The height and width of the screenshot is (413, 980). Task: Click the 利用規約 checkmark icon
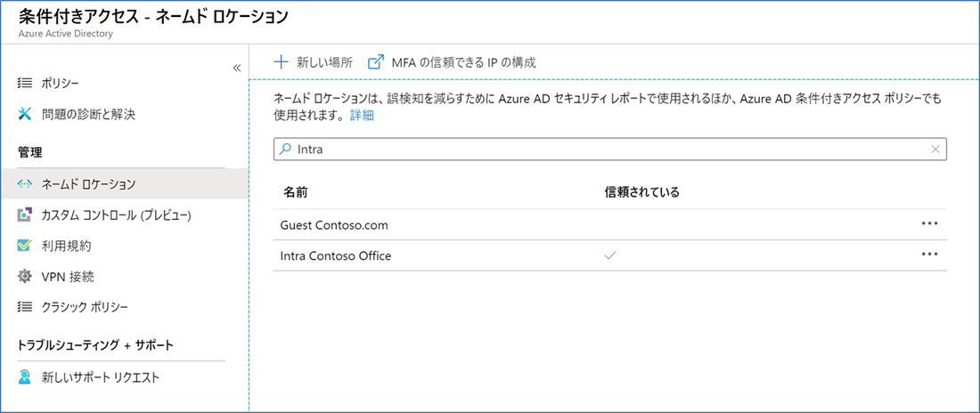[x=24, y=246]
